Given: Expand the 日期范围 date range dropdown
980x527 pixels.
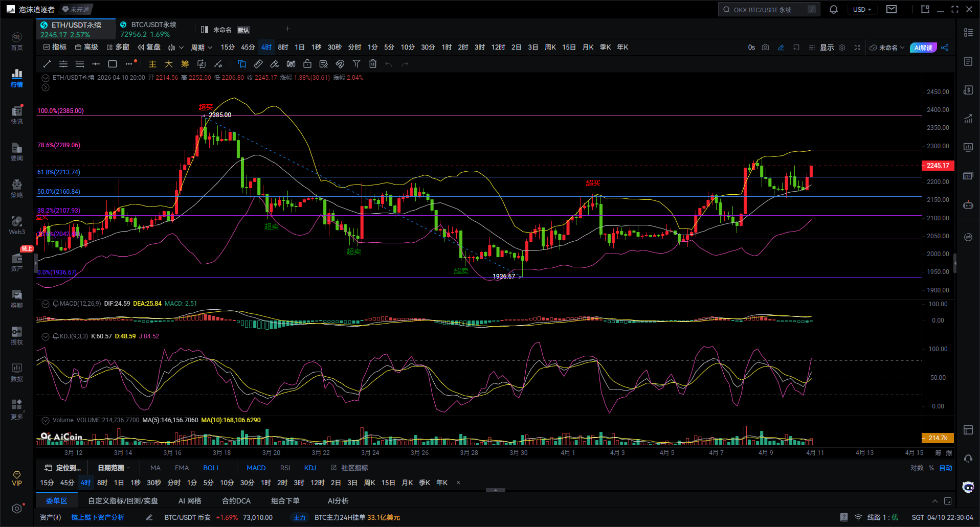Looking at the screenshot, I should (114, 468).
